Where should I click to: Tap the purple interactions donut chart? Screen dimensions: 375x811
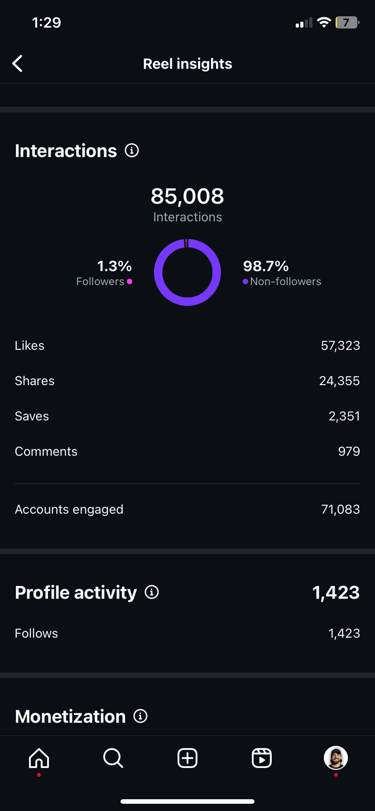187,272
